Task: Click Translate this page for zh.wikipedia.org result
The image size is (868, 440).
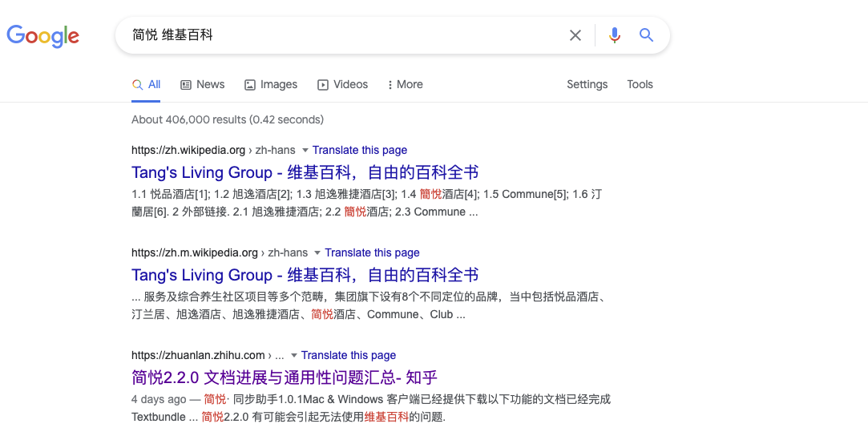Action: pyautogui.click(x=360, y=150)
